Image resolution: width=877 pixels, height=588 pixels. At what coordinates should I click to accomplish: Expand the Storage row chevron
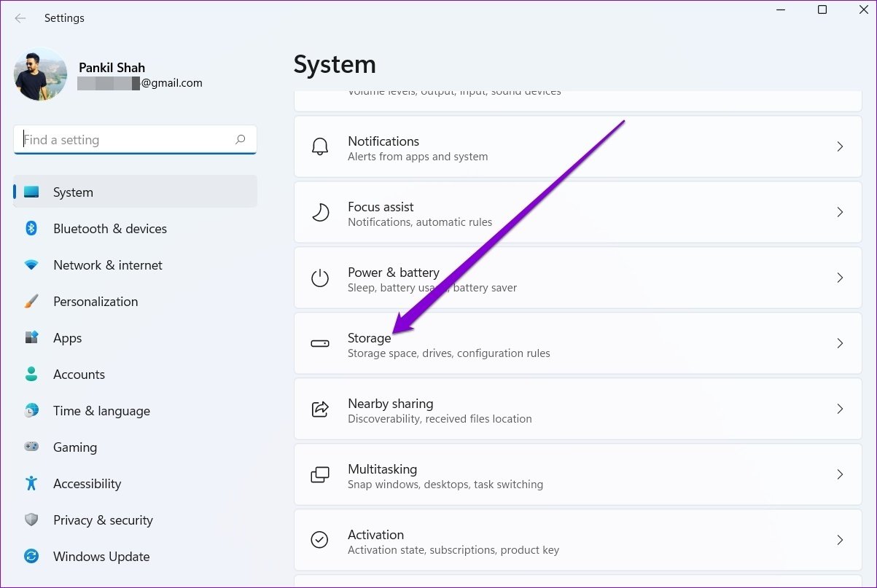click(840, 343)
